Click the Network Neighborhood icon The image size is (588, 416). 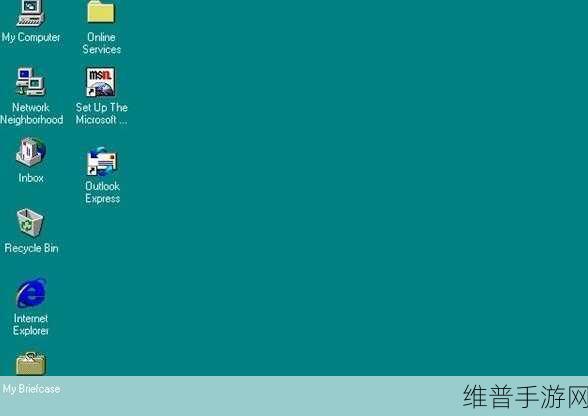pyautogui.click(x=30, y=81)
